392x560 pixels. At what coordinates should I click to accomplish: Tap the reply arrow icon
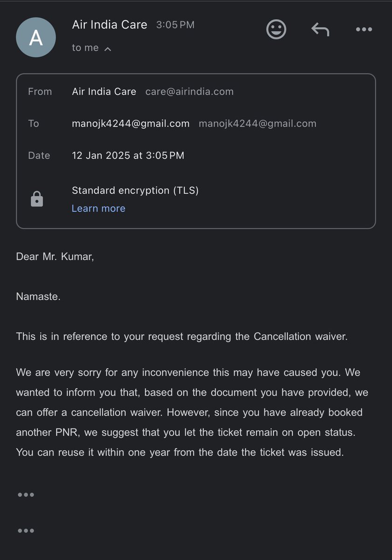(x=320, y=29)
